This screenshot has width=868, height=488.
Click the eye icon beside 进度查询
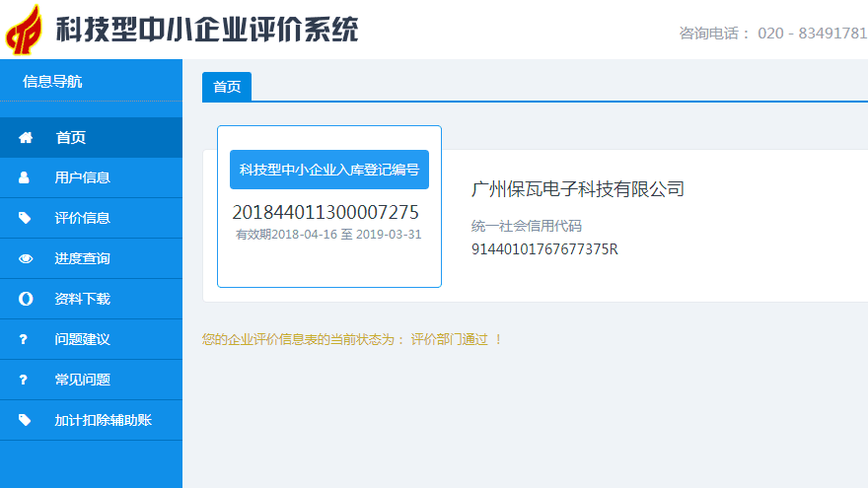point(26,259)
